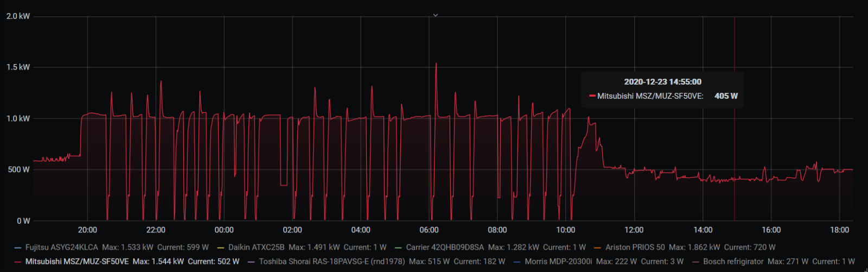Toggle the Morris MDP-20300i legend series
This screenshot has height=272, width=868.
pos(558,261)
